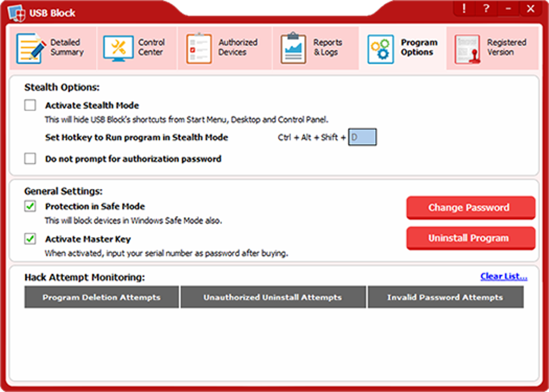Click the exclamation mark alert icon
549x392 pixels.
(464, 9)
